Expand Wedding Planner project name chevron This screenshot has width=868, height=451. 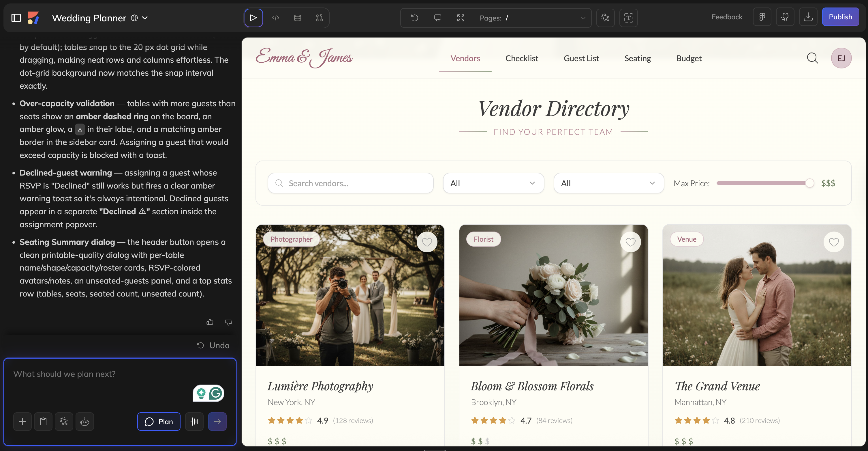click(x=145, y=18)
